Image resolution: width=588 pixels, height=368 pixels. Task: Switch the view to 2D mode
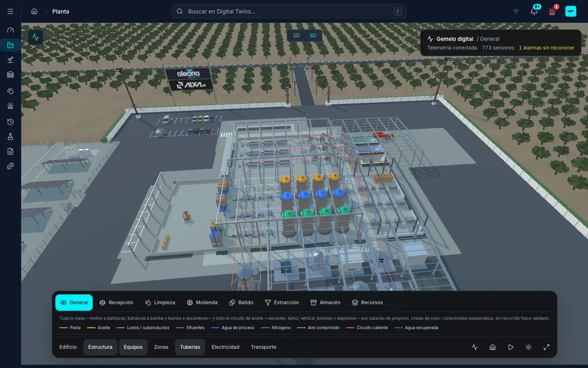pos(296,36)
